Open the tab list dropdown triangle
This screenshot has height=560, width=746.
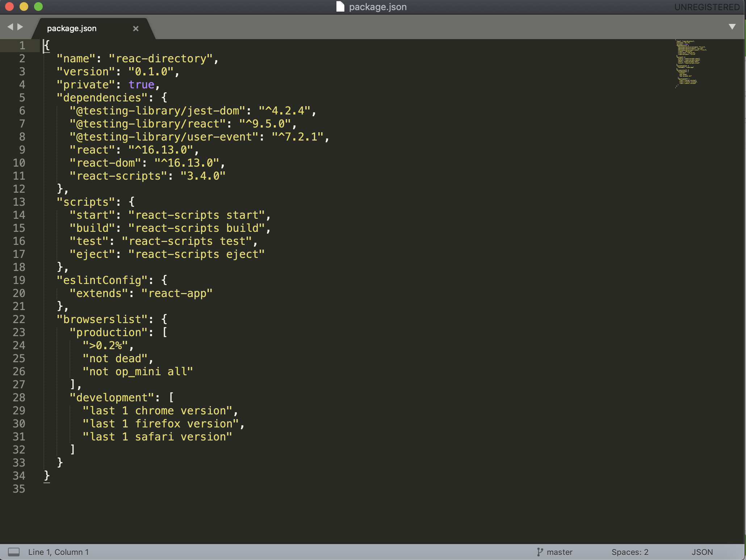point(732,27)
